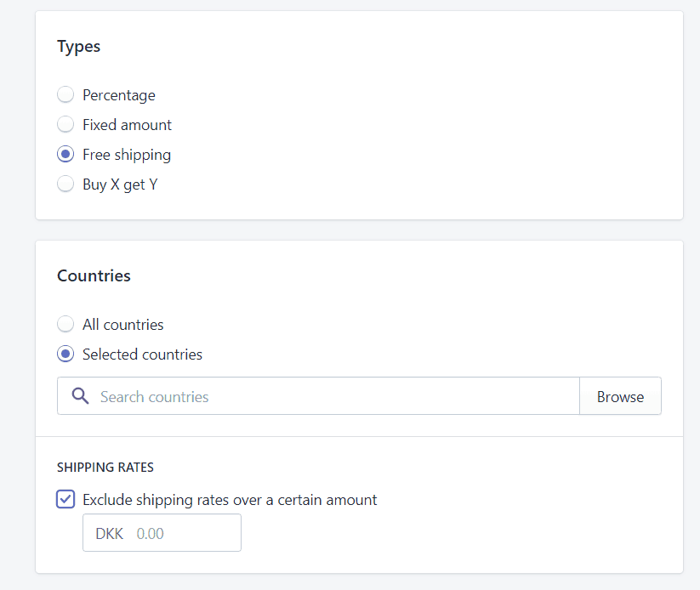Open the Browse countries button
The width and height of the screenshot is (700, 590).
[x=621, y=396]
